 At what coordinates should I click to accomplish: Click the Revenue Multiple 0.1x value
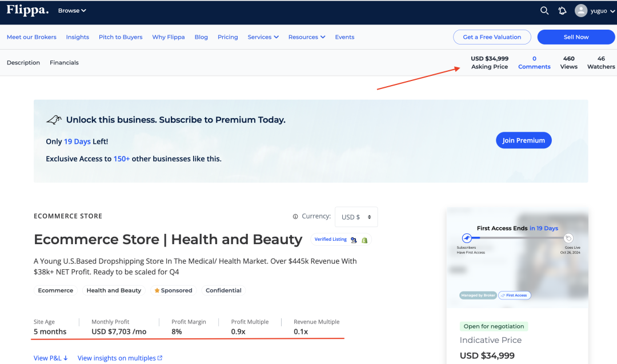tap(301, 331)
